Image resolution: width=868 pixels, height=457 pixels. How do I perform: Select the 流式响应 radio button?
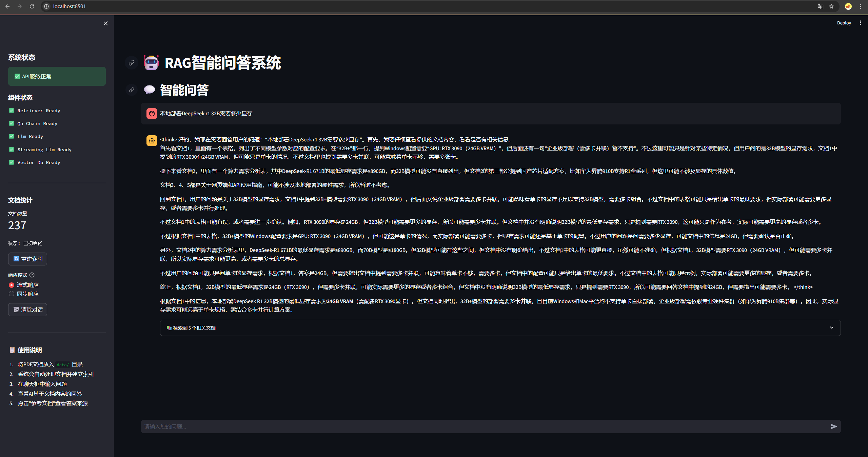[x=11, y=285]
